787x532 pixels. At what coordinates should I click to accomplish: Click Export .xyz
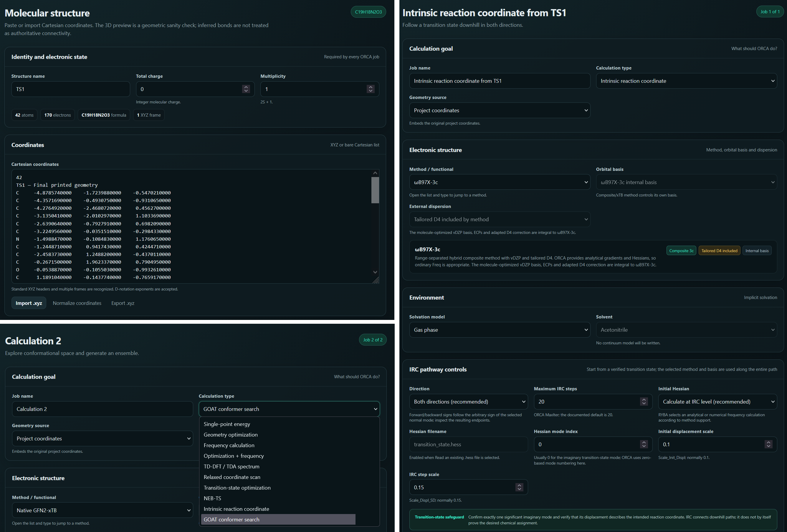123,303
